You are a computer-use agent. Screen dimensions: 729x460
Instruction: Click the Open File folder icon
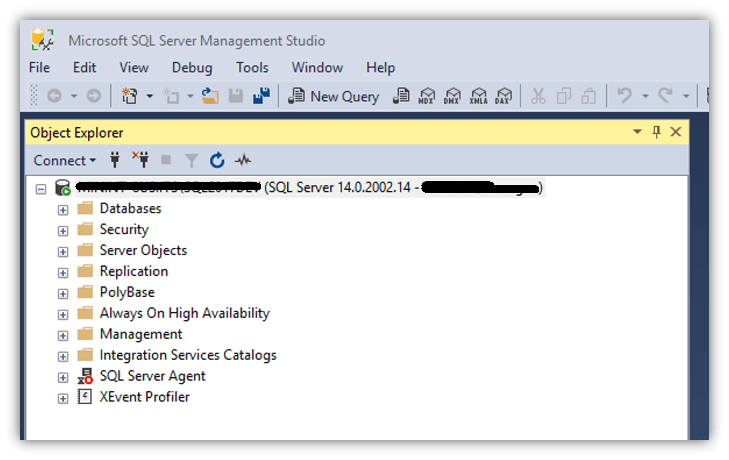[210, 96]
